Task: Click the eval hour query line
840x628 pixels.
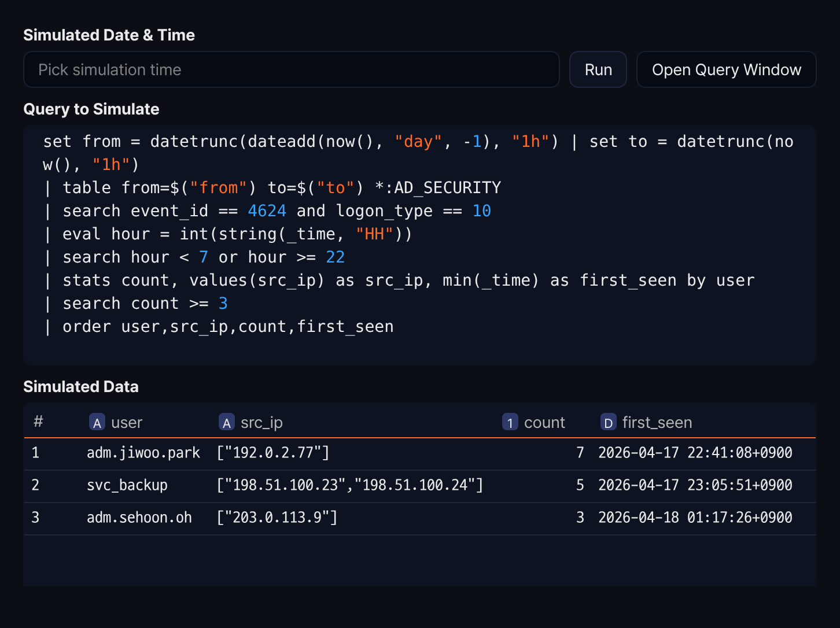Action: tap(228, 234)
